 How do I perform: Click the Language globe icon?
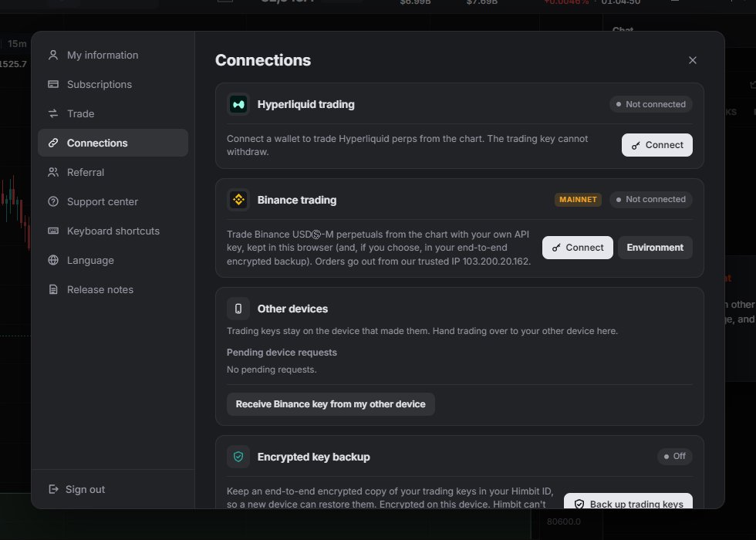pos(53,261)
